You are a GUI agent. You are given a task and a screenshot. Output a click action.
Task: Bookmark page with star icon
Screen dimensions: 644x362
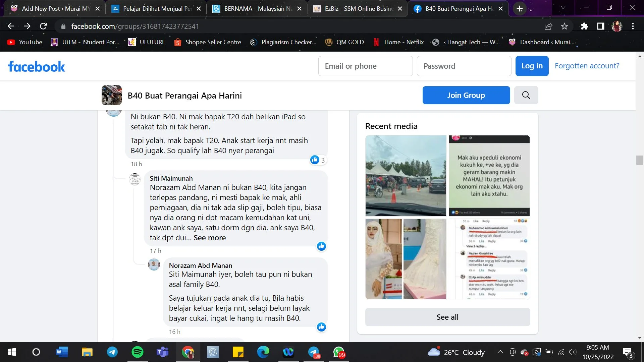[565, 26]
